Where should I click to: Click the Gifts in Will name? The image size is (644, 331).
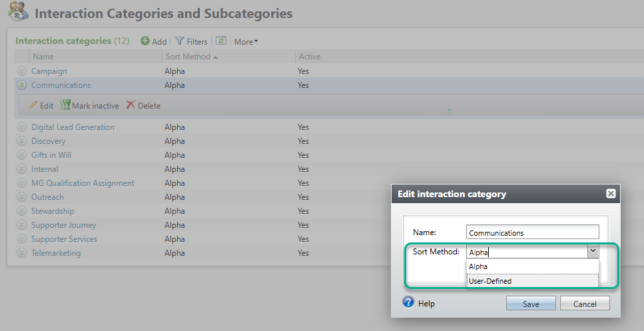tap(51, 155)
